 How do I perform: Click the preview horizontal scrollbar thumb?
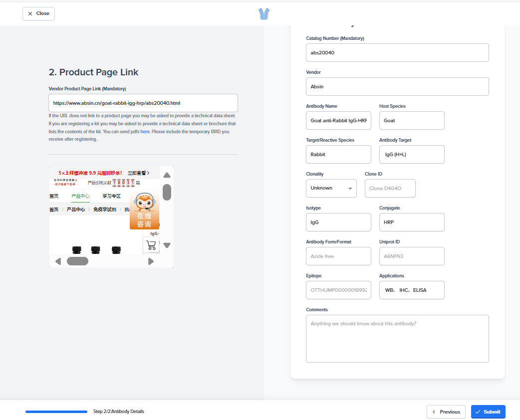click(77, 261)
